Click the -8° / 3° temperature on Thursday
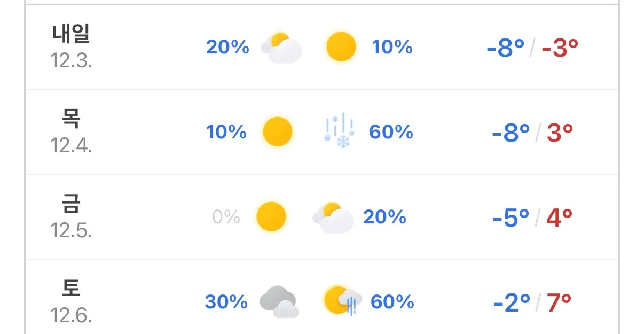 click(x=532, y=133)
